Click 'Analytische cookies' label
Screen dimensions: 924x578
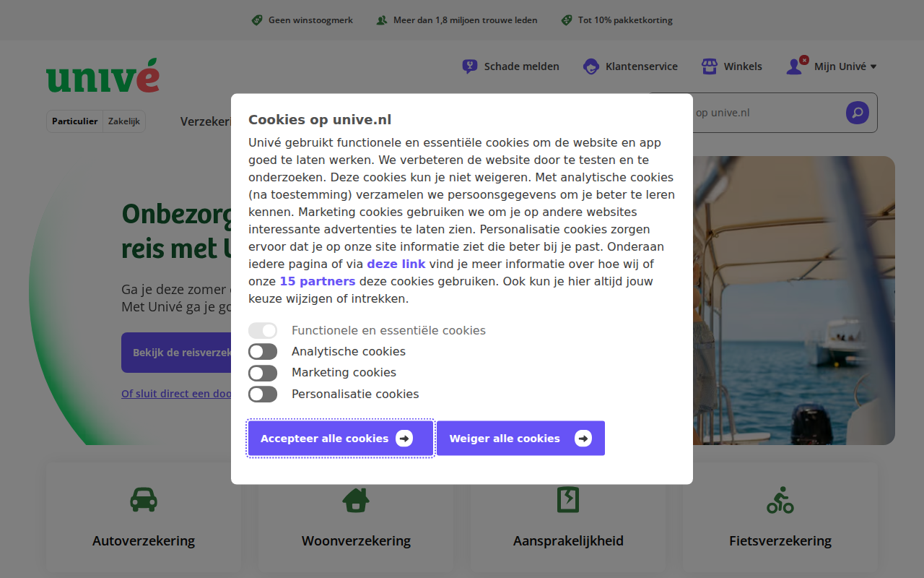[x=349, y=352]
